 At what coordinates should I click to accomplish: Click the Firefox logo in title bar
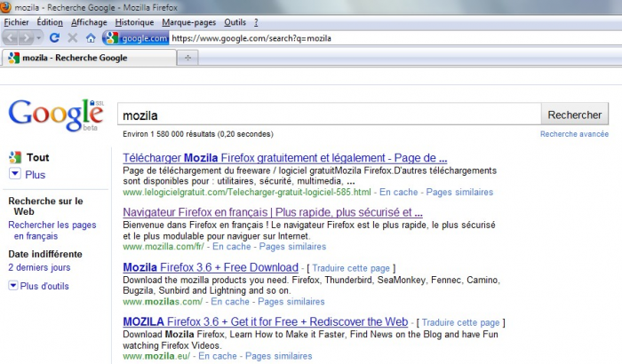[5, 7]
